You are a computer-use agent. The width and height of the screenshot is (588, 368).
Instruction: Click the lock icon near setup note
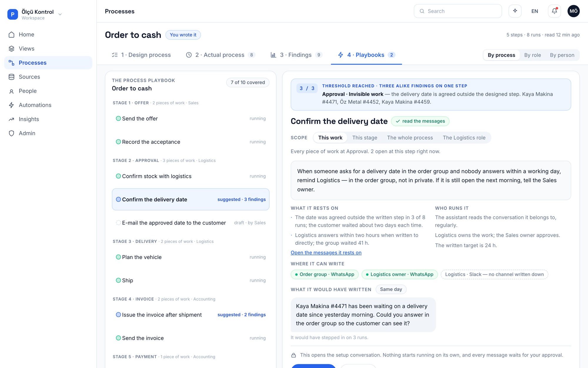(293, 355)
